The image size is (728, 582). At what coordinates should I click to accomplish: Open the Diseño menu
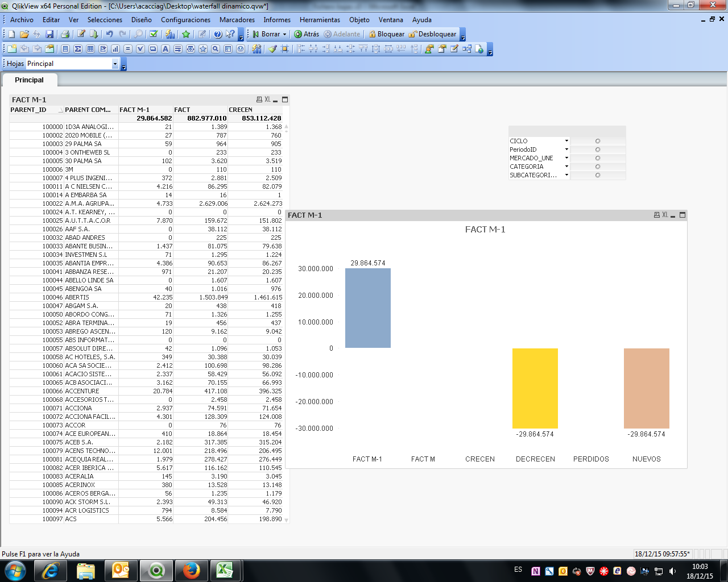[141, 19]
